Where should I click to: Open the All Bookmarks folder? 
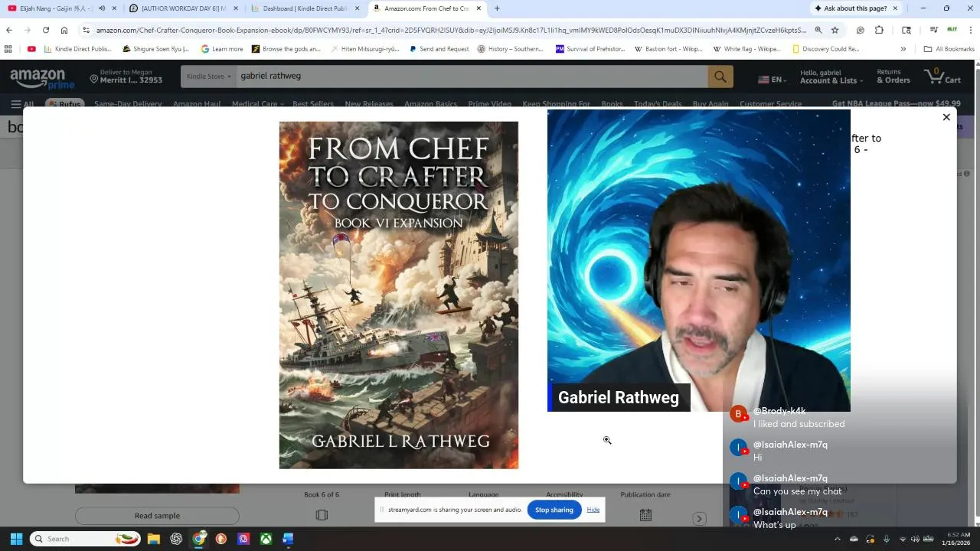[x=949, y=49]
